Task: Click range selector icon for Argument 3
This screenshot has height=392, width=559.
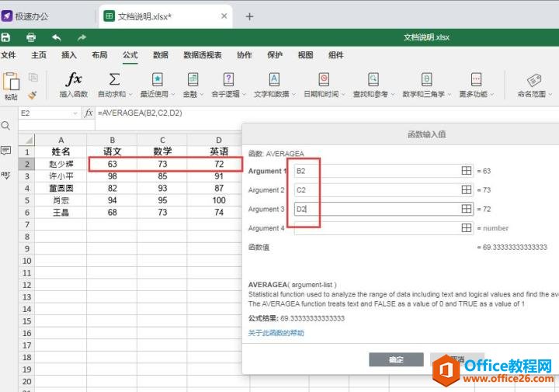Action: pos(467,209)
